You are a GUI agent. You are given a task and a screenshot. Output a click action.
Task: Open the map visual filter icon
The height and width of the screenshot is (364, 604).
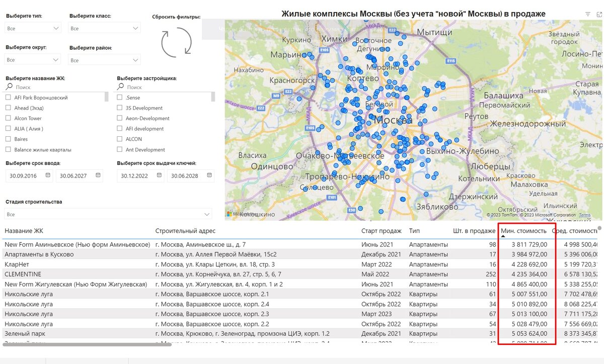tap(587, 14)
